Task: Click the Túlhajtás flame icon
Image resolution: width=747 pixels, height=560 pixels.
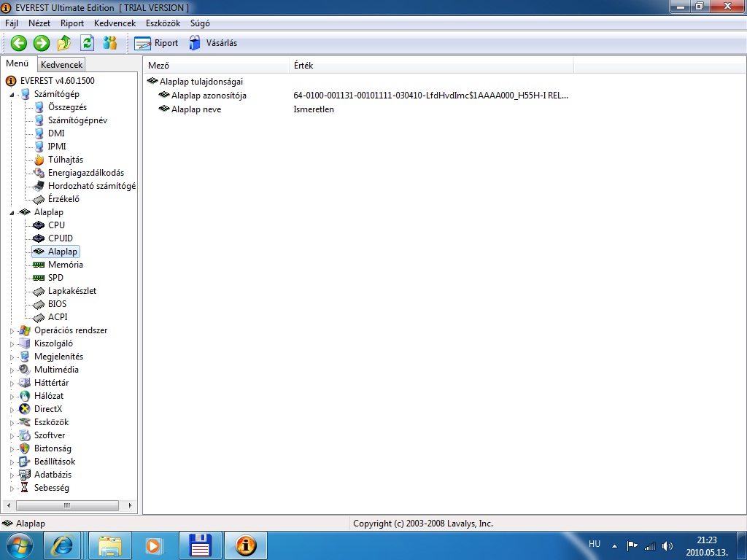Action: click(x=39, y=160)
